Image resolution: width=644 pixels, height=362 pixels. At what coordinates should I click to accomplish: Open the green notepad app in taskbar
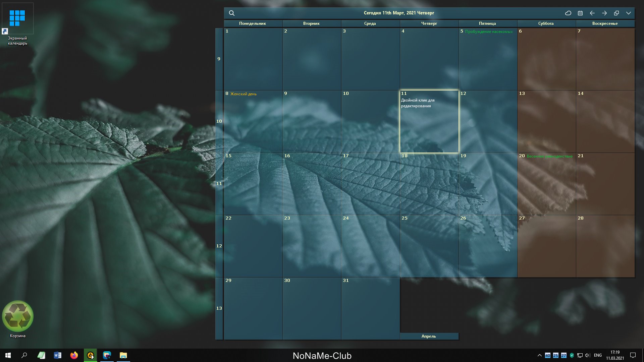click(x=41, y=355)
